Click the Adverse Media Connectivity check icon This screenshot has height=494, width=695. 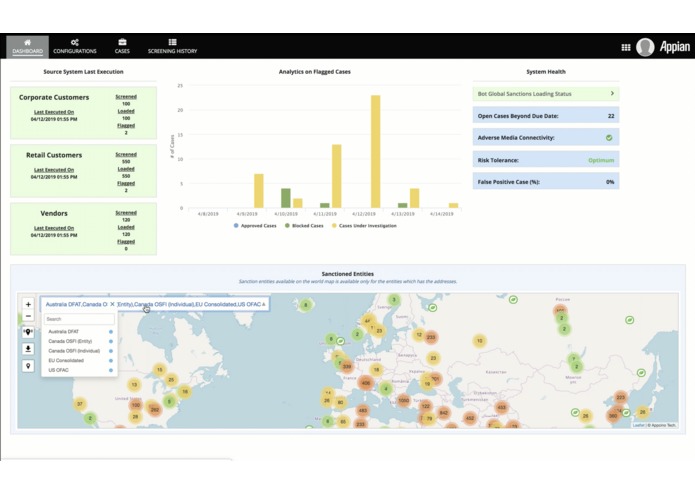pyautogui.click(x=609, y=138)
